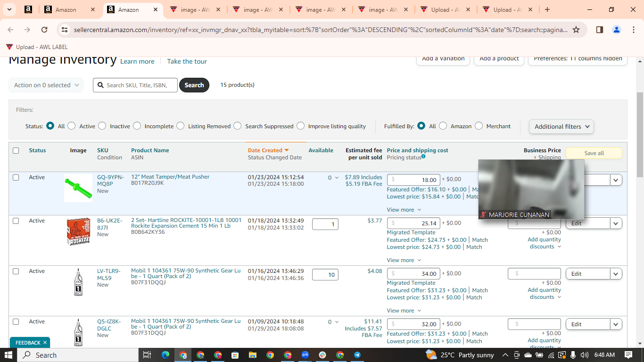Open the 12" Meat Tamper/Meat Pusher product link

pyautogui.click(x=170, y=177)
